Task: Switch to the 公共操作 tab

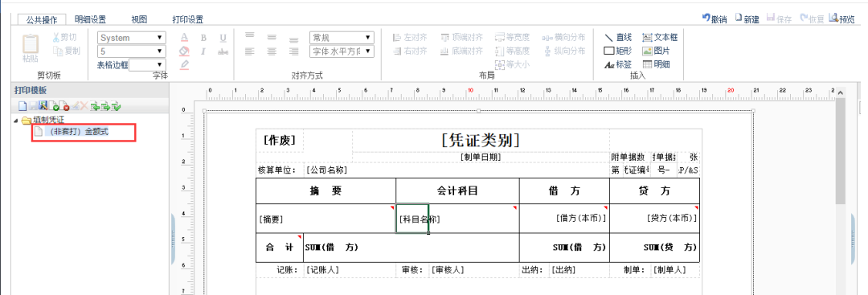Action: [42, 19]
